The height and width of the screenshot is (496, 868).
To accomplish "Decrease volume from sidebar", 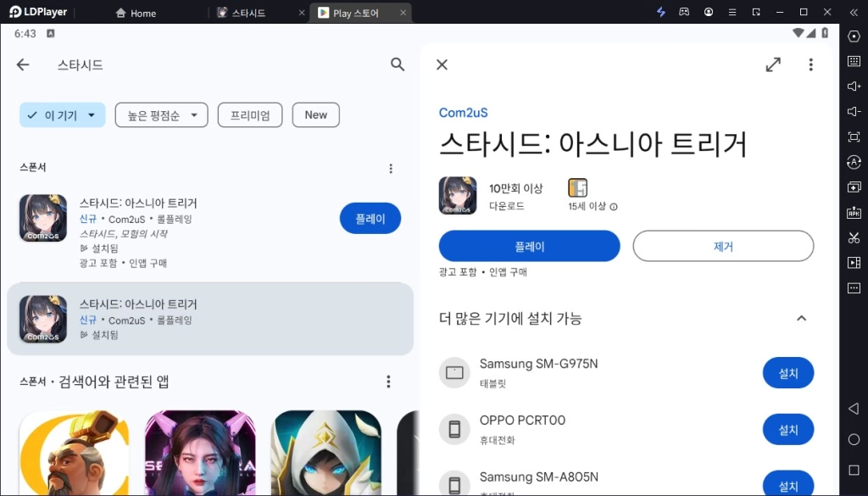I will pyautogui.click(x=854, y=112).
